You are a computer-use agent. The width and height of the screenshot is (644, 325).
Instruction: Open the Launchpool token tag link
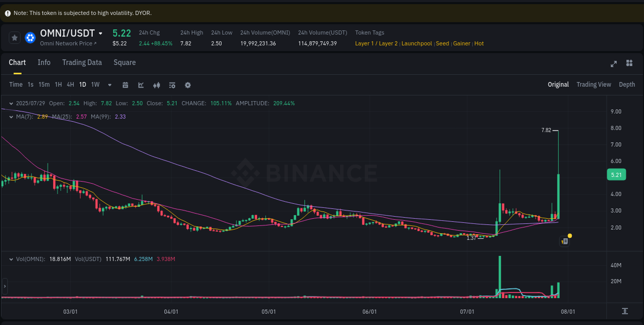coord(416,43)
